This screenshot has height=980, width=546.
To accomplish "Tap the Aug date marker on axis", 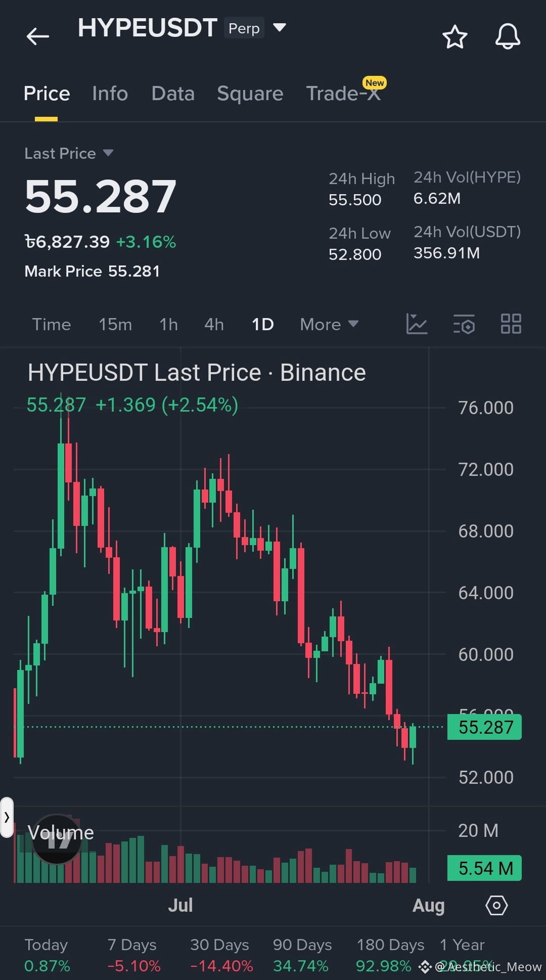I will tap(429, 905).
